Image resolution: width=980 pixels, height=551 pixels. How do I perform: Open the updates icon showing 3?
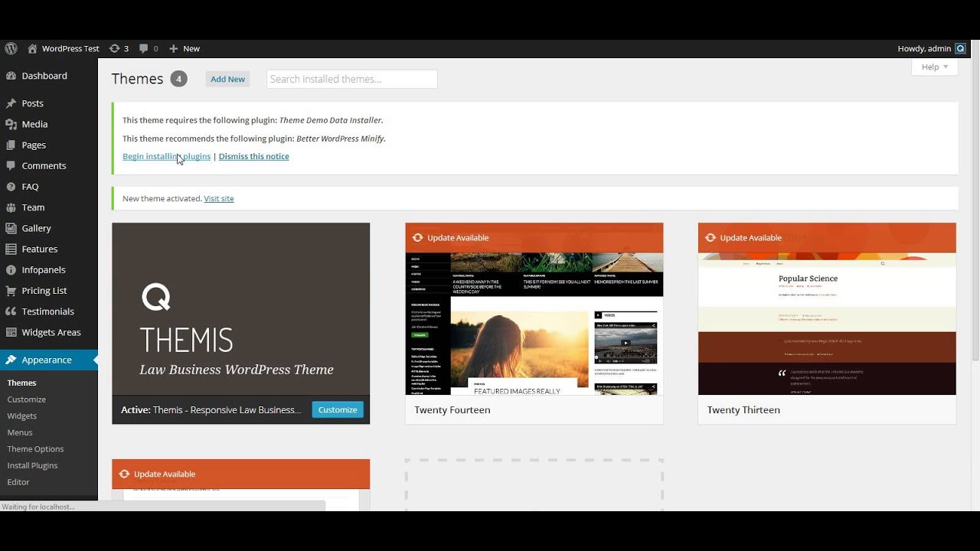click(115, 48)
